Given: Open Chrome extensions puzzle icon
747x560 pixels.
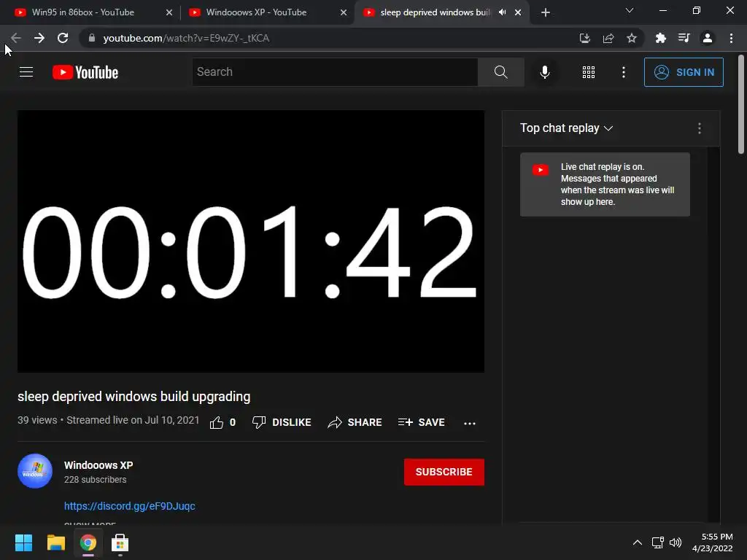Looking at the screenshot, I should pyautogui.click(x=660, y=38).
